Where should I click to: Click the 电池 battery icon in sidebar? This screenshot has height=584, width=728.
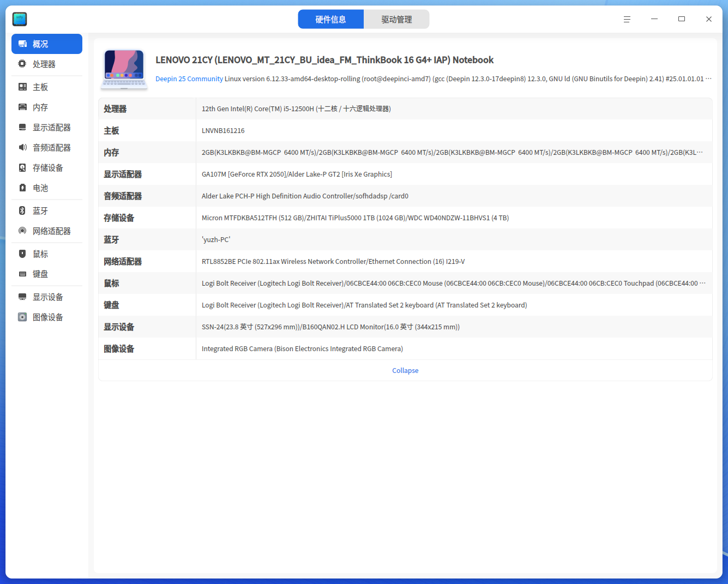click(x=22, y=188)
